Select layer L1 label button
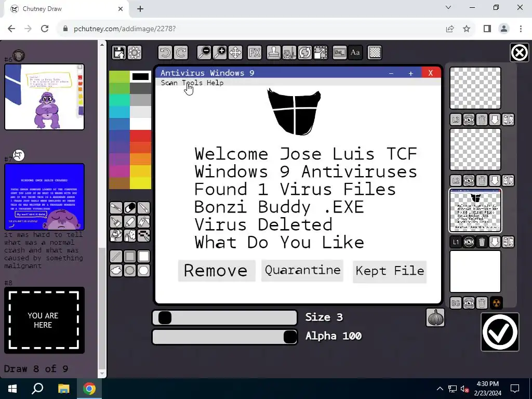 (x=456, y=242)
